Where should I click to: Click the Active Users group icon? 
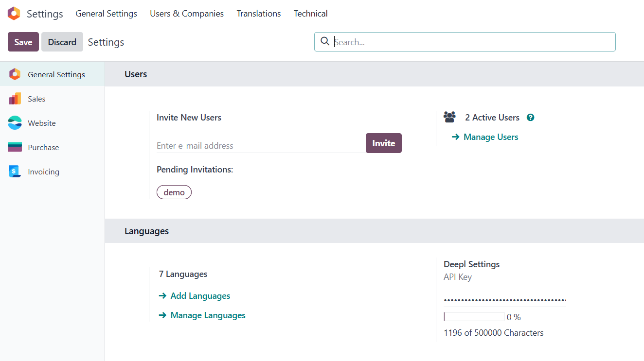click(449, 117)
